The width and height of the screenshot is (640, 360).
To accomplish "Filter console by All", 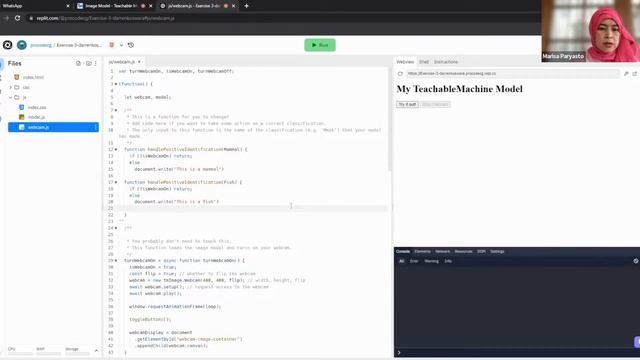I will 402,261.
